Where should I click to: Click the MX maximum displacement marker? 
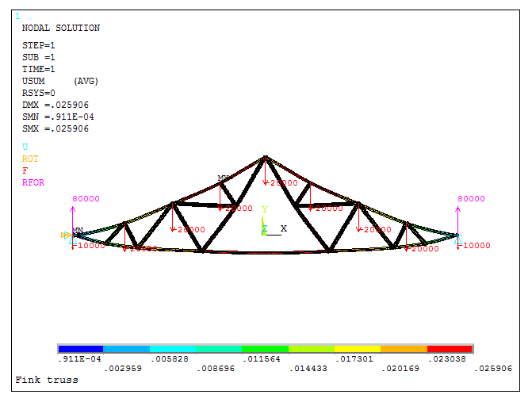tap(224, 178)
